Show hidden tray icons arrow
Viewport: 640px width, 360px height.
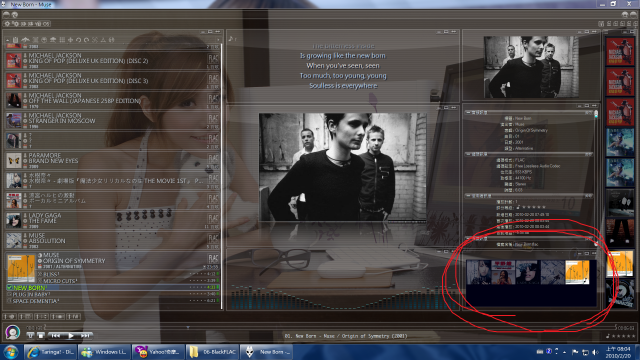564,352
